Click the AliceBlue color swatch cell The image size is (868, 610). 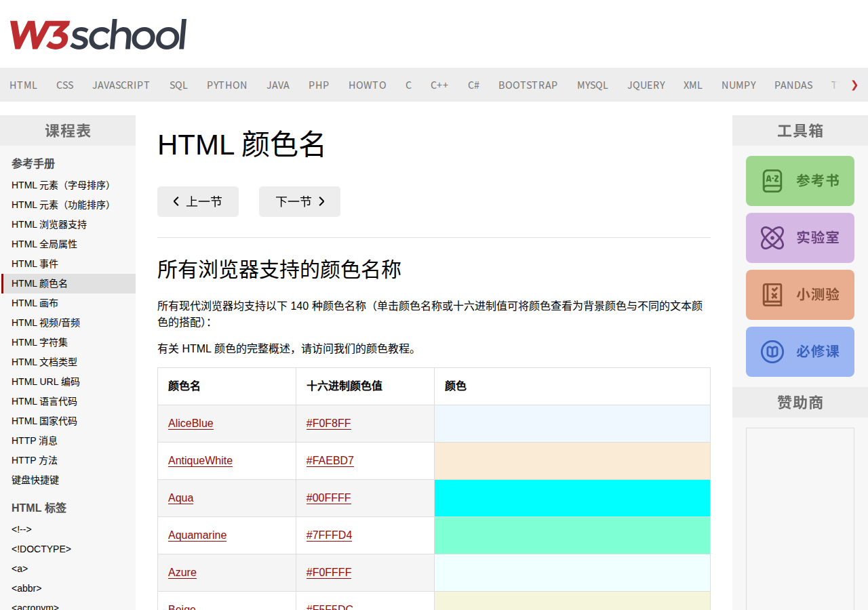[572, 424]
